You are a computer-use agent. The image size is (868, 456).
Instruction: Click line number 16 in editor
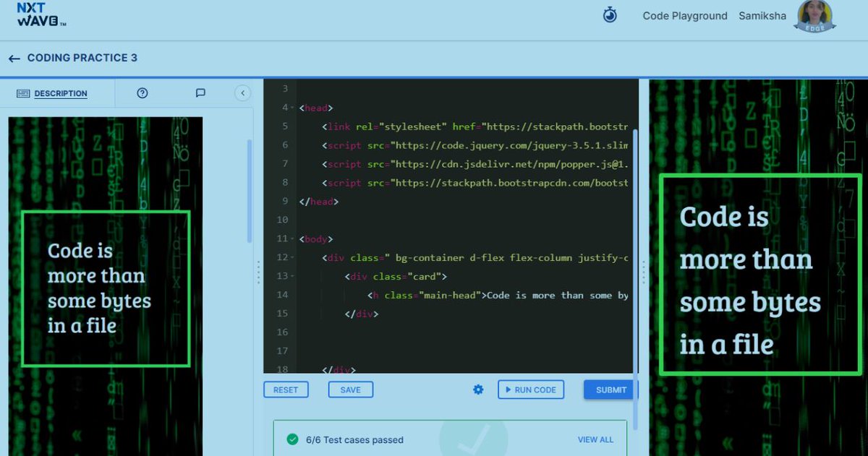pyautogui.click(x=282, y=332)
